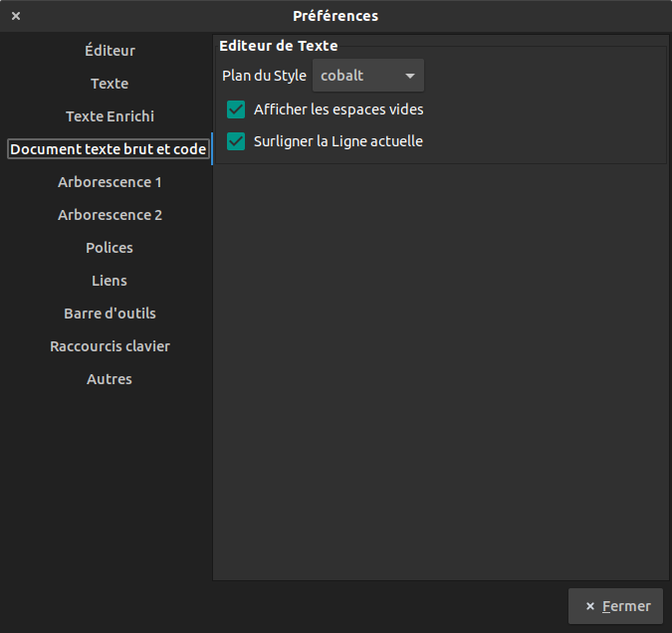Click the Préférences title bar
This screenshot has height=633, width=672.
point(336,16)
